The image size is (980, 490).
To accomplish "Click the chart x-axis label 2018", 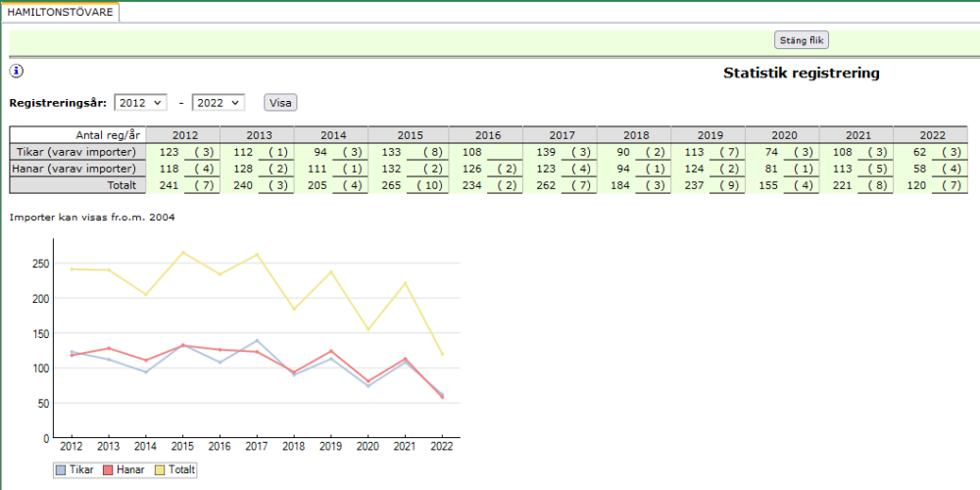I will tap(294, 446).
